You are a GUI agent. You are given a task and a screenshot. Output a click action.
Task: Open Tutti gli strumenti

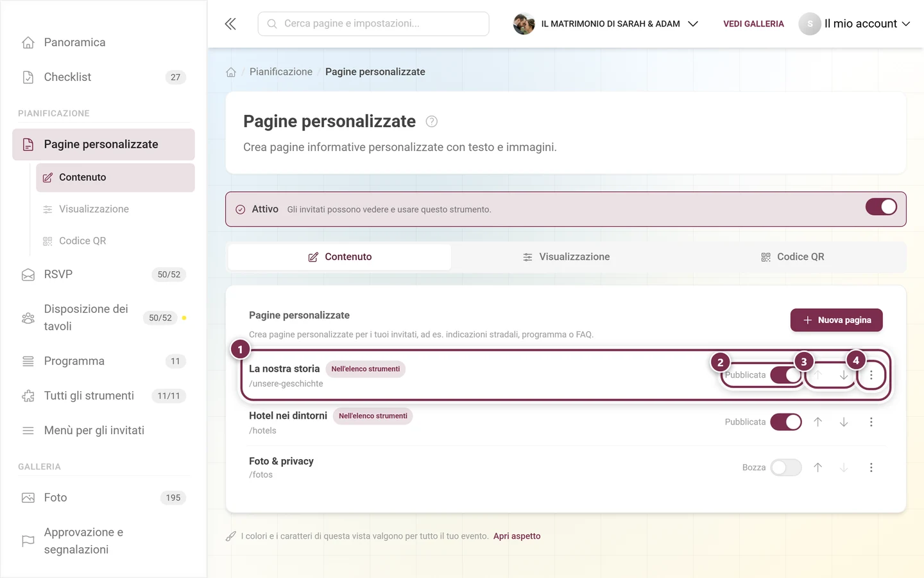tap(103, 396)
